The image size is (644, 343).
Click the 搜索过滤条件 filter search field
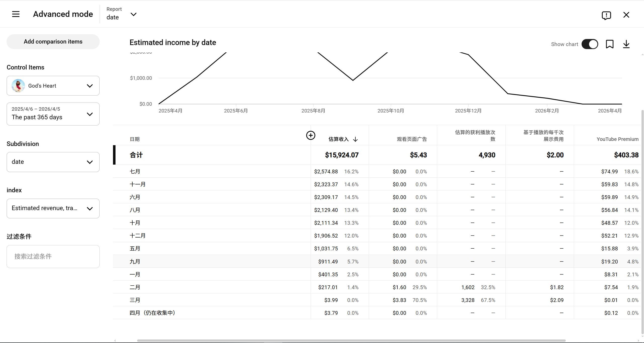(x=53, y=256)
